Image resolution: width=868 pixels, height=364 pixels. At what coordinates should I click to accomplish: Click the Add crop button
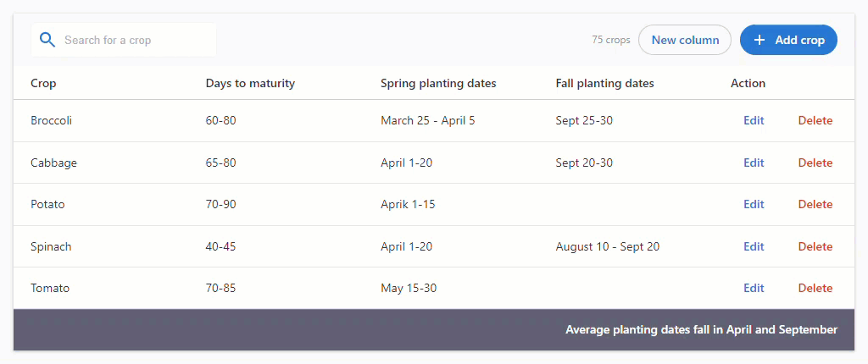click(788, 40)
